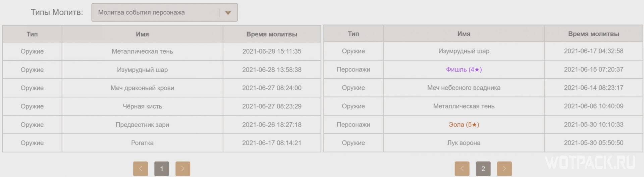Click the 'Тип' header in left table
Screen dimensions: 644x177
32,34
